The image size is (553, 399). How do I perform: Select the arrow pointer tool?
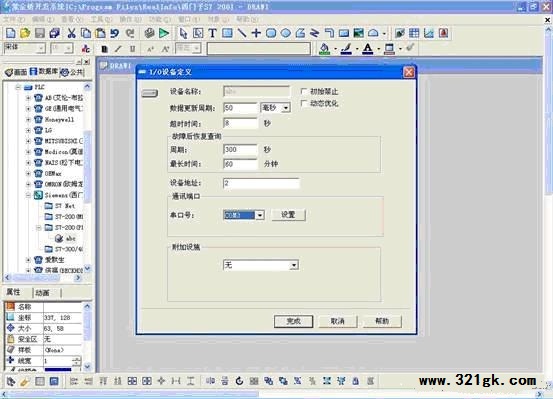coord(183,33)
